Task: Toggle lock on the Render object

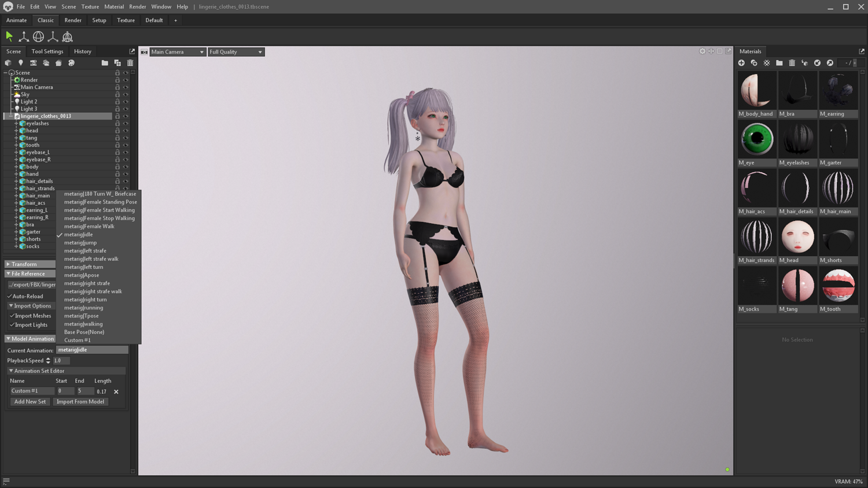Action: click(117, 80)
